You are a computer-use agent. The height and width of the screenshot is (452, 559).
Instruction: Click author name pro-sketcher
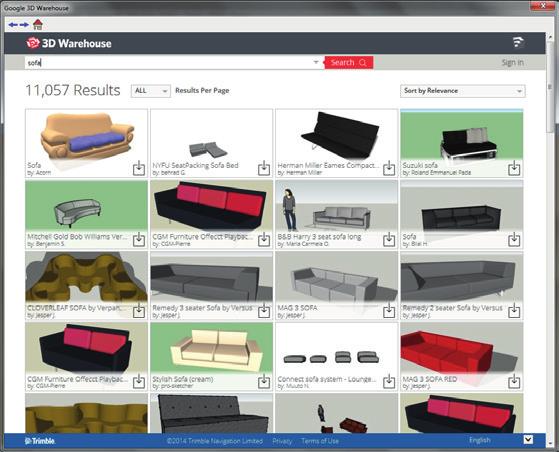[177, 386]
